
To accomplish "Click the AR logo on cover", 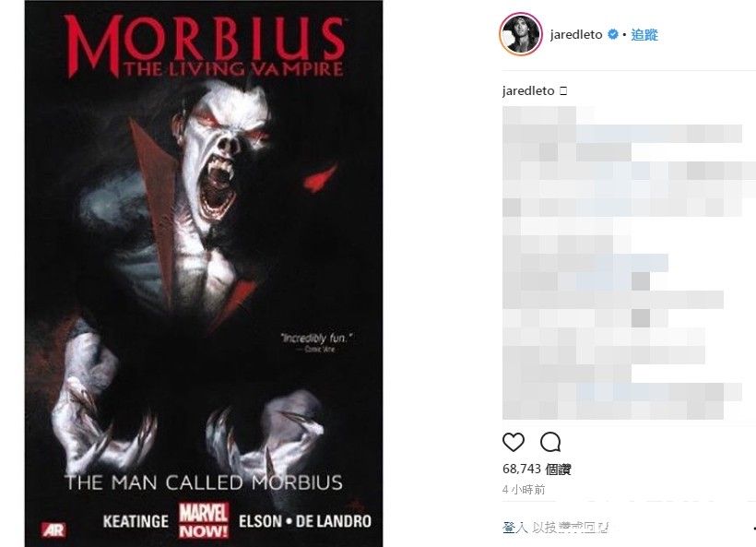I will 53,529.
